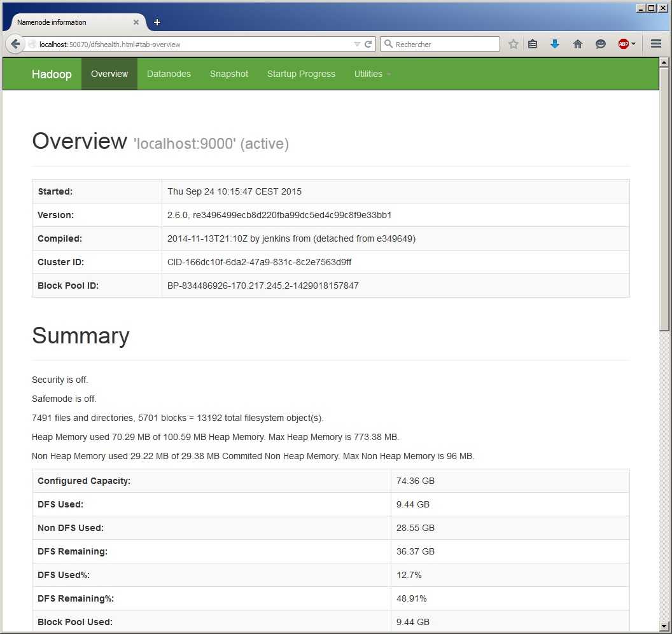This screenshot has width=672, height=634.
Task: Click the smiley chat icon in toolbar
Action: point(601,44)
